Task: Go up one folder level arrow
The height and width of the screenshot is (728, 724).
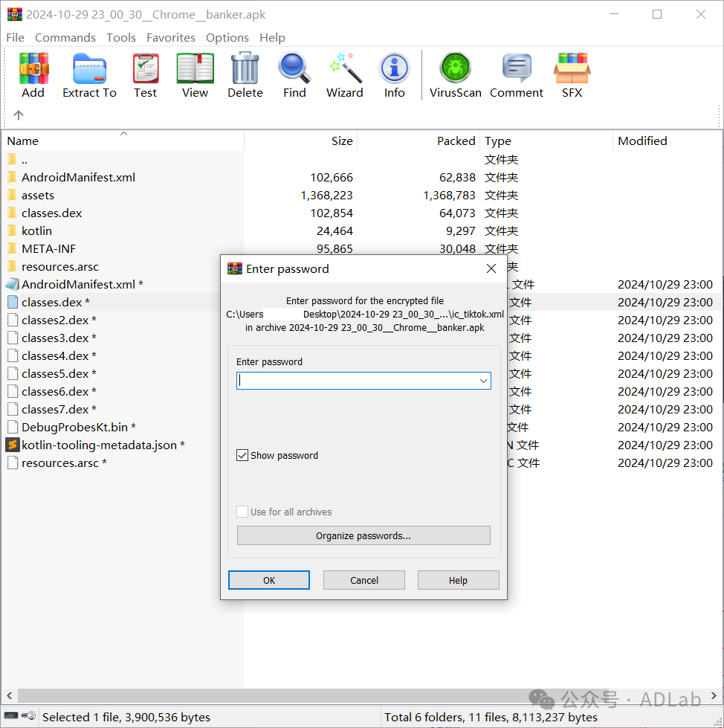Action: tap(19, 115)
